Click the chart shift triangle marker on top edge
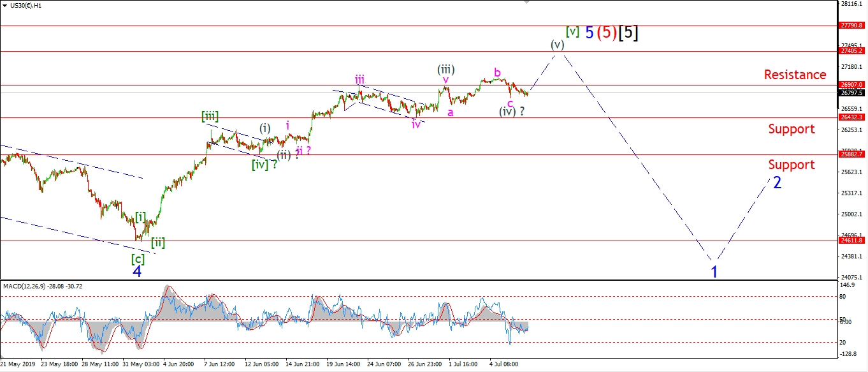868x372 pixels. point(526,3)
